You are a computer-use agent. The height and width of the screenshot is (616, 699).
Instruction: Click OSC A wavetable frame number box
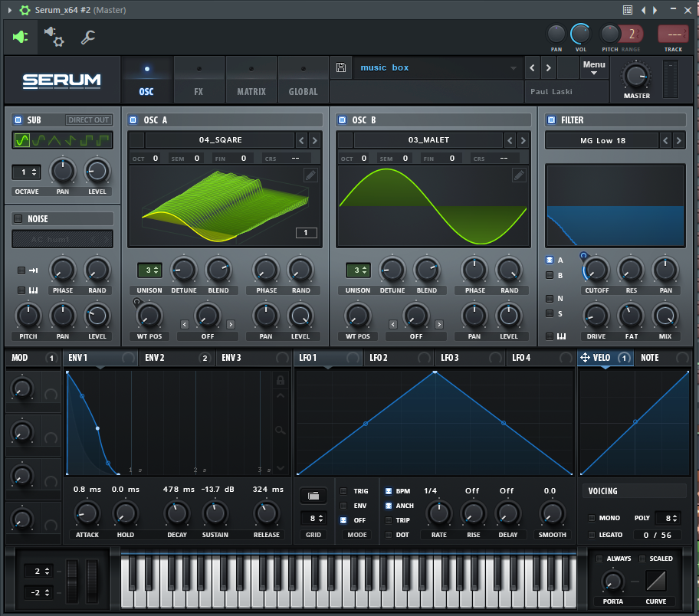(x=307, y=233)
